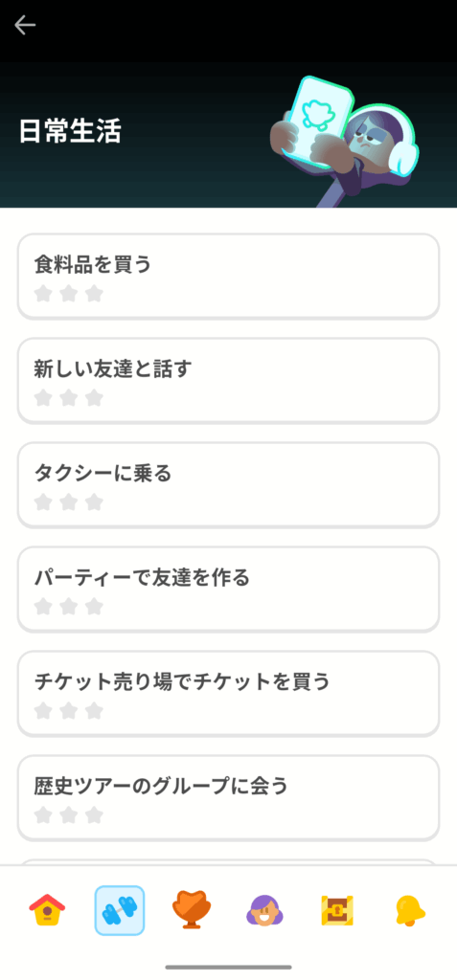This screenshot has height=980, width=457.
Task: Choose the パーティーで友達を作る scenario
Action: 228,590
